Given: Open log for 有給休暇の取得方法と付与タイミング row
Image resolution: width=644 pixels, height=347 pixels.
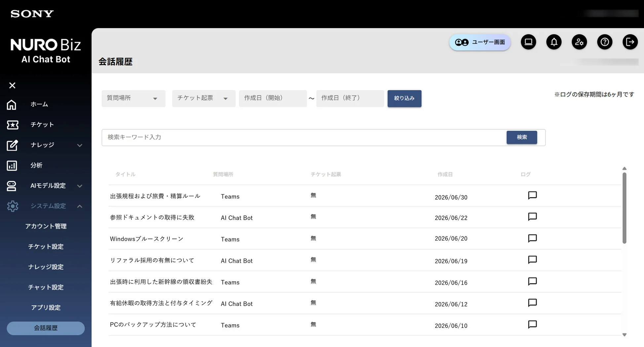Looking at the screenshot, I should coord(532,303).
